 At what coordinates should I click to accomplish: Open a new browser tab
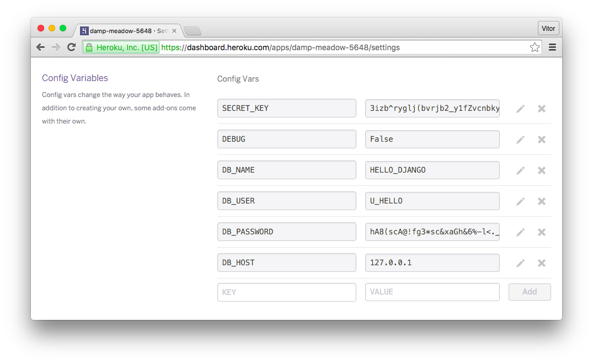pyautogui.click(x=193, y=31)
